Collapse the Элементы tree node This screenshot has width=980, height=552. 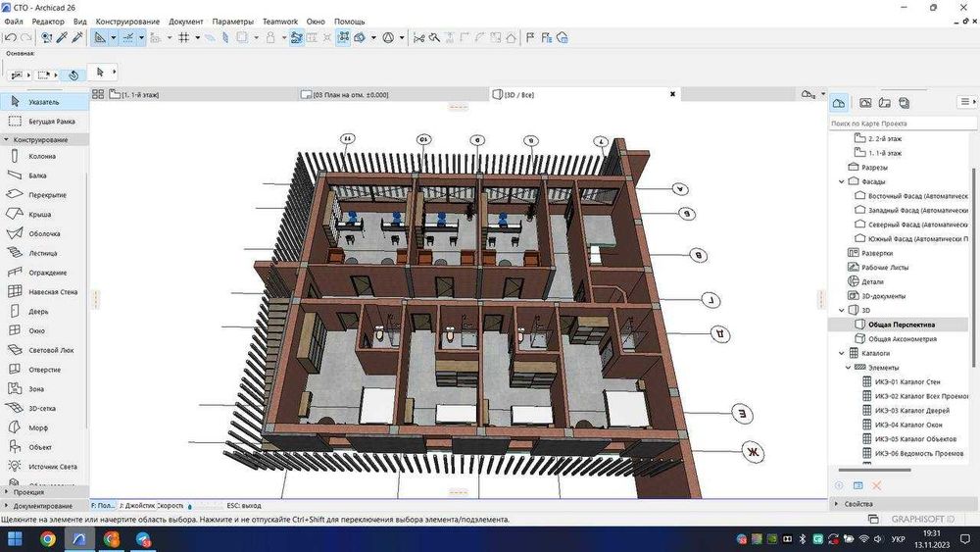pos(848,368)
